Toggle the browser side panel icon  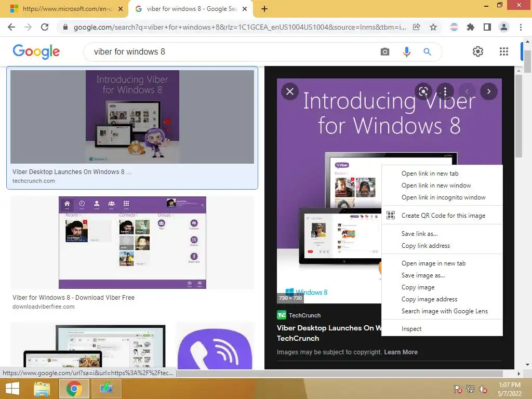(487, 27)
